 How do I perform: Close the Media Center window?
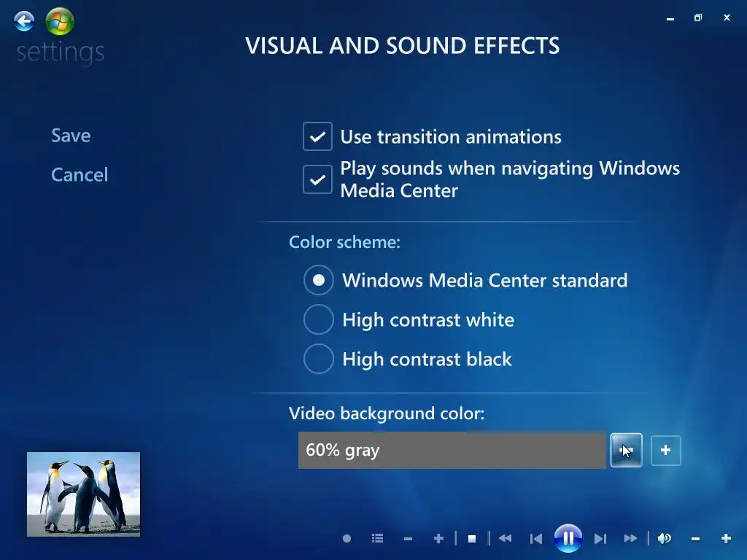(727, 17)
